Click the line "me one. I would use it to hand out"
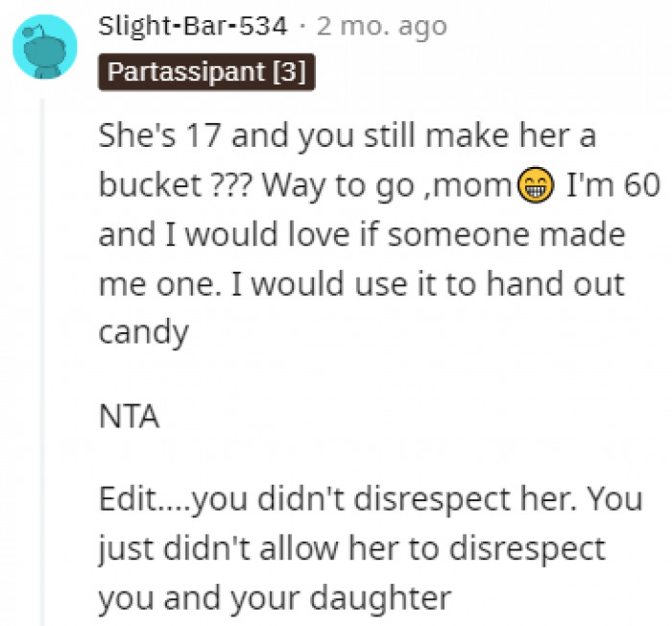This screenshot has height=626, width=672. (361, 283)
